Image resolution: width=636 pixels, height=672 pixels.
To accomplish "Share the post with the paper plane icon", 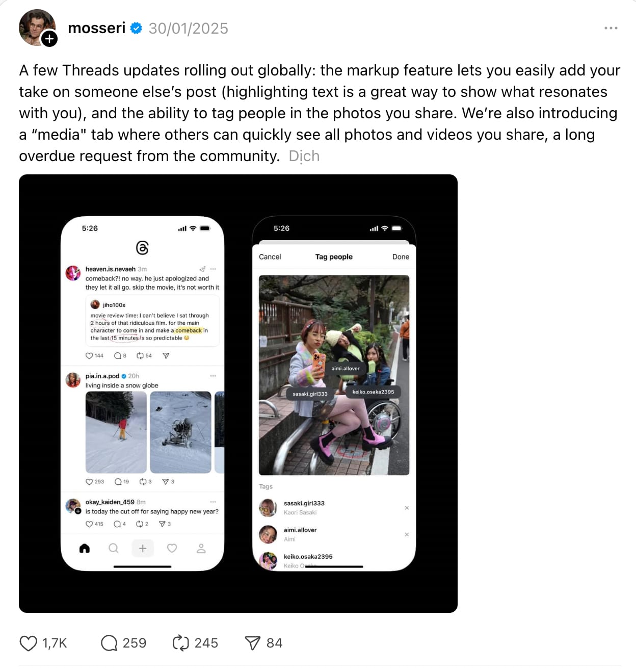I will (x=253, y=643).
